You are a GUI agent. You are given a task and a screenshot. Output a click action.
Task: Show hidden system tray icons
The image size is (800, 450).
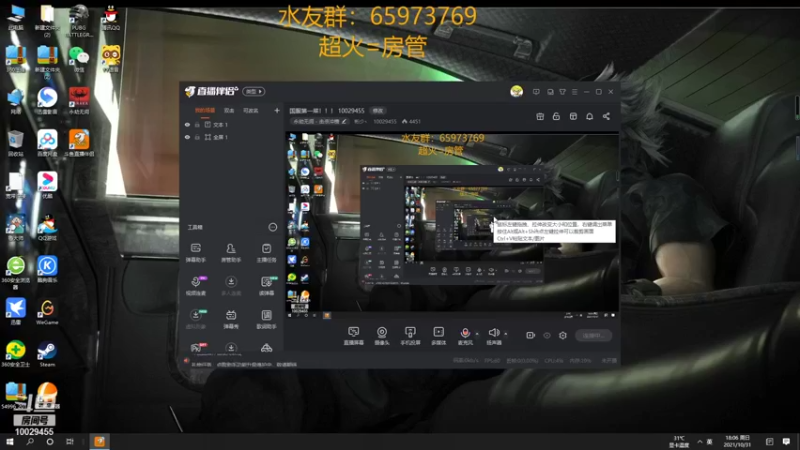click(x=699, y=441)
